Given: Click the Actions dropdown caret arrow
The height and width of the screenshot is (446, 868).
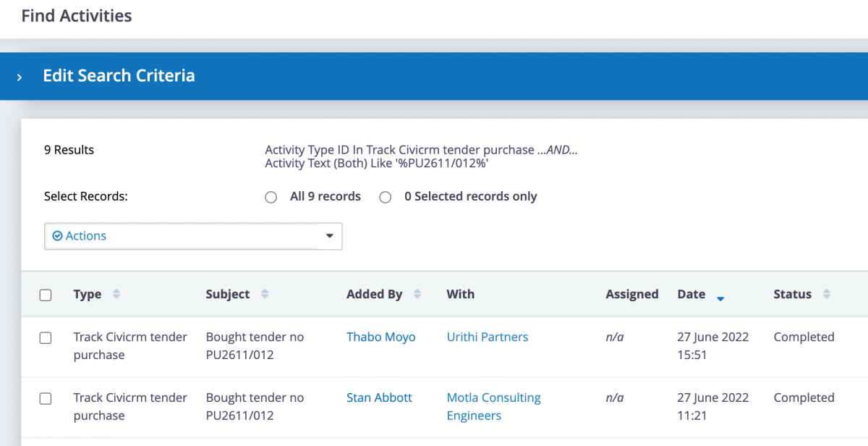Looking at the screenshot, I should click(330, 236).
